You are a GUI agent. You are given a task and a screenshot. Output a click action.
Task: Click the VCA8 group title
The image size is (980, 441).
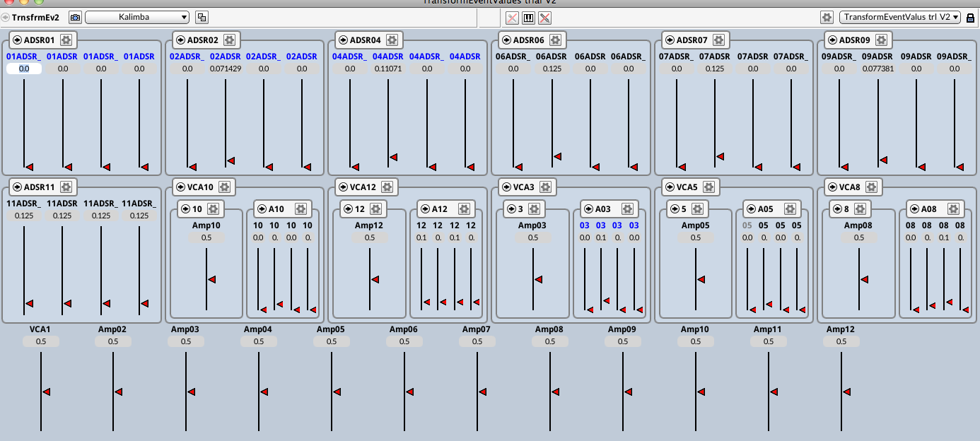(849, 187)
